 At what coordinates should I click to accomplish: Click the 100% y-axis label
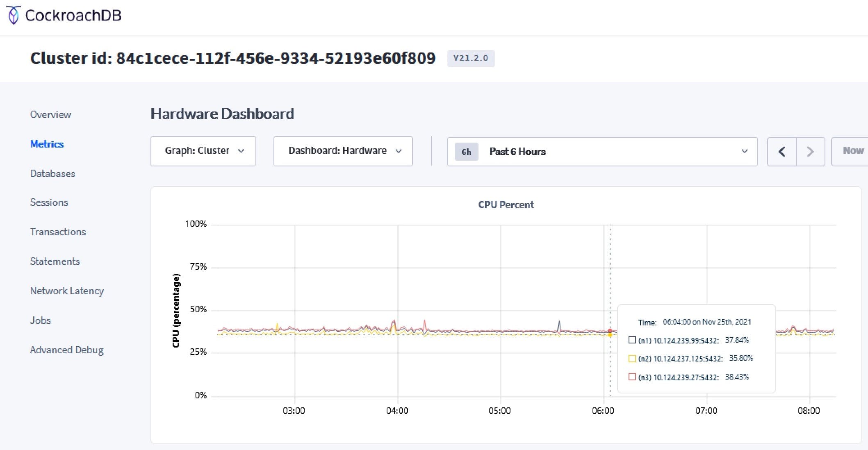(x=196, y=224)
